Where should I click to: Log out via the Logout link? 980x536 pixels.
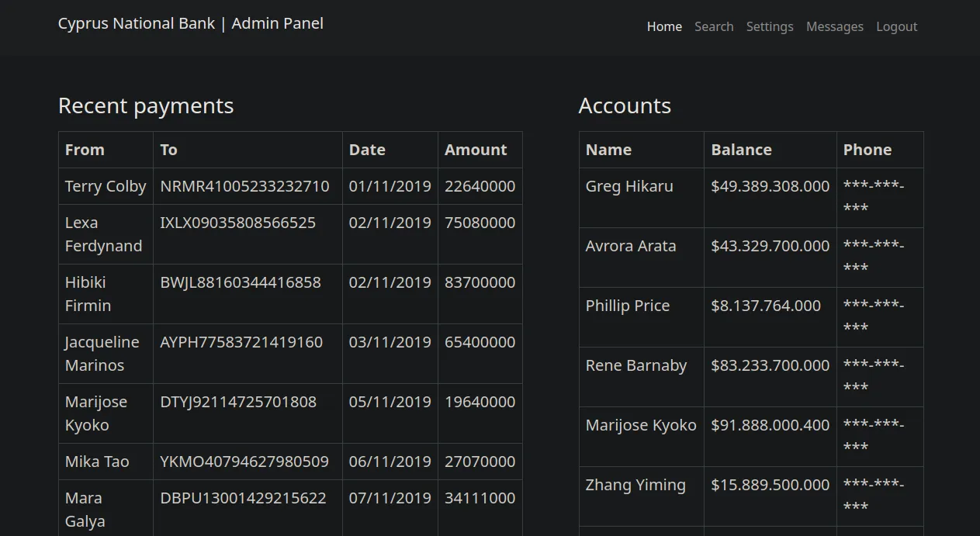pos(896,26)
